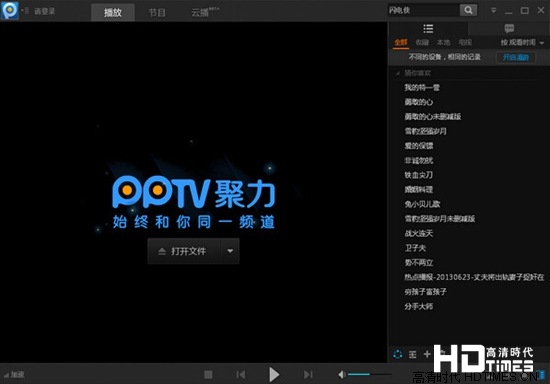The image size is (550, 384).
Task: Select the 热点播报-20130623 list entry
Action: 474,277
